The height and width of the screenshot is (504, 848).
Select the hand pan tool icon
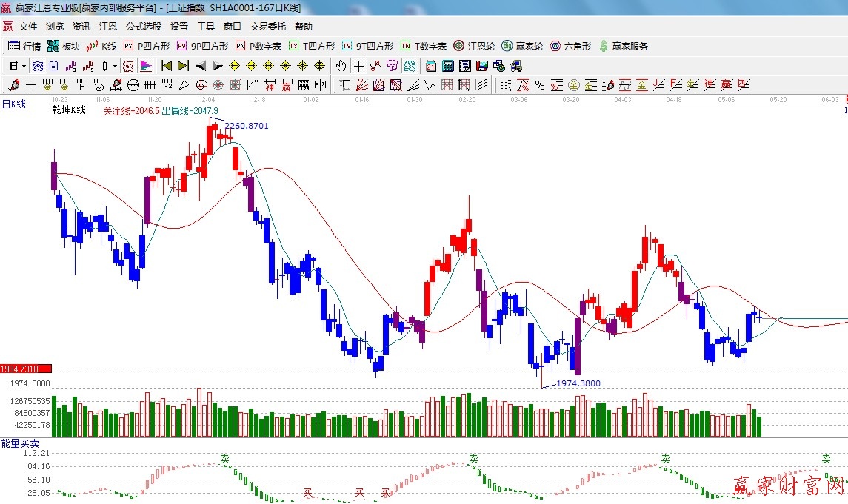[341, 66]
